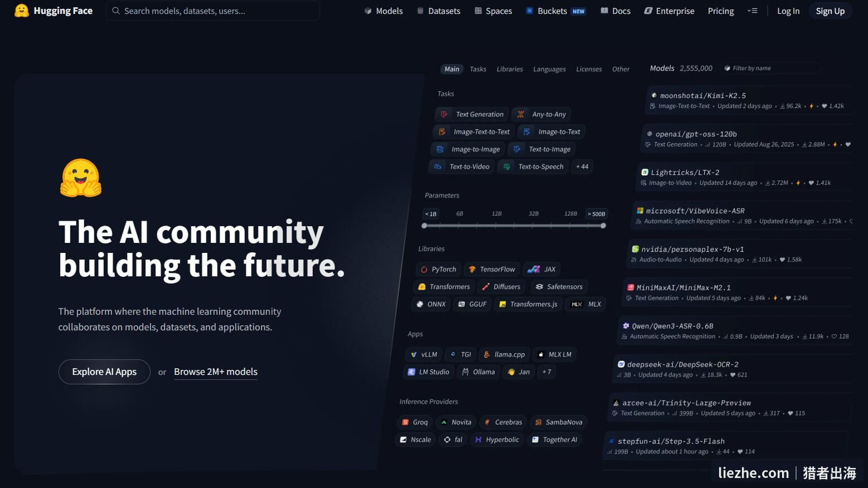Image resolution: width=868 pixels, height=488 pixels.
Task: Filter by PyTorch library icon
Action: point(424,269)
